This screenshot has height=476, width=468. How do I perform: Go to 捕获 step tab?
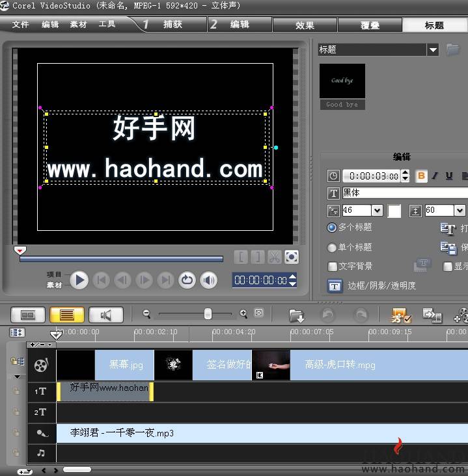pos(172,24)
